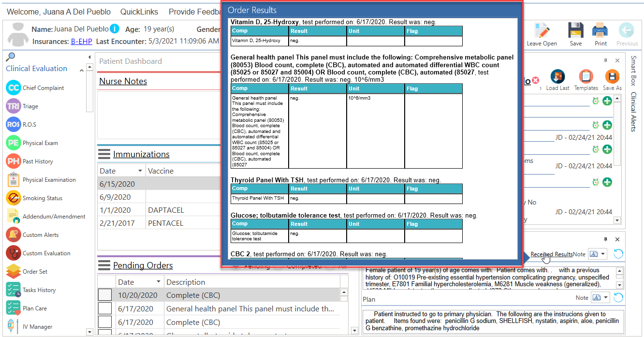Click Welcome, Juana A Del Pueblo
This screenshot has width=644, height=337.
(x=59, y=12)
